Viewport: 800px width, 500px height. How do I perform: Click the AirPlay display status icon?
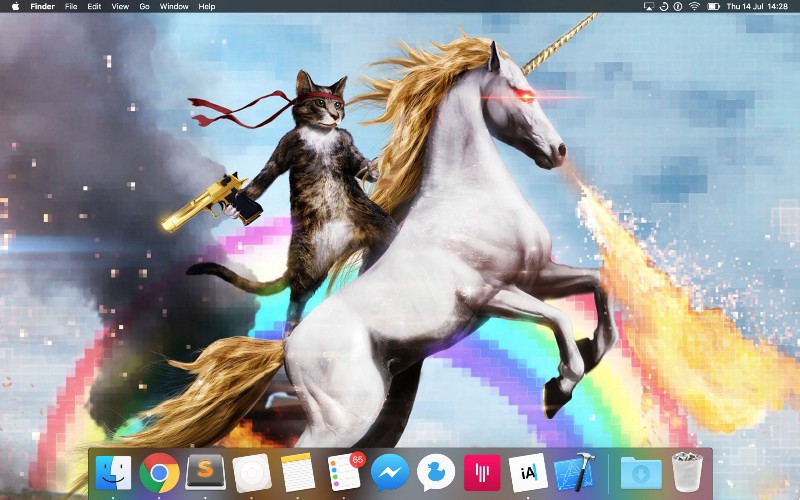coord(649,6)
